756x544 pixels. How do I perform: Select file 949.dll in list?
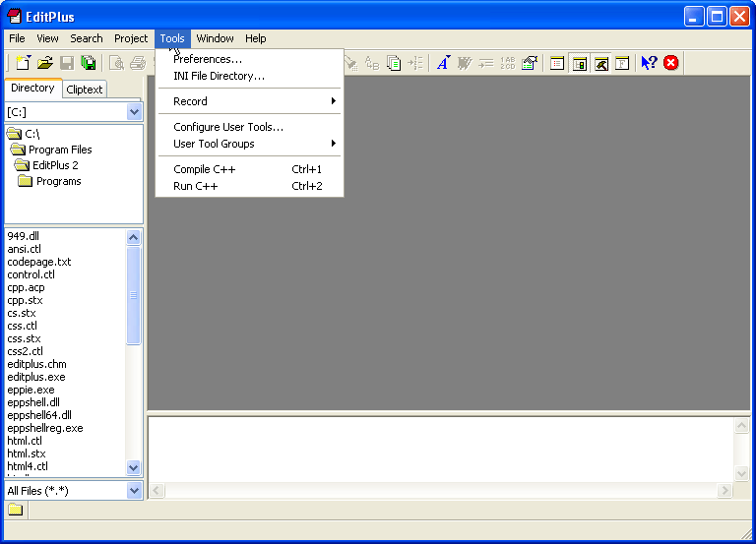pos(24,236)
